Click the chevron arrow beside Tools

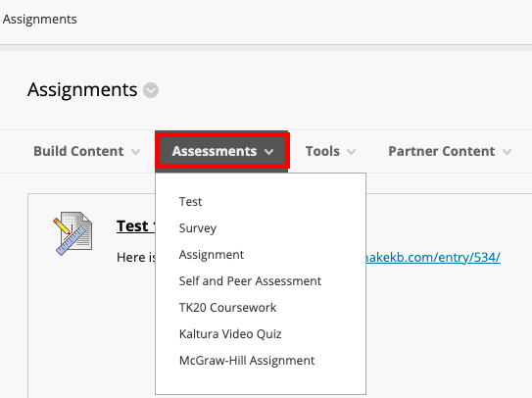[351, 152]
